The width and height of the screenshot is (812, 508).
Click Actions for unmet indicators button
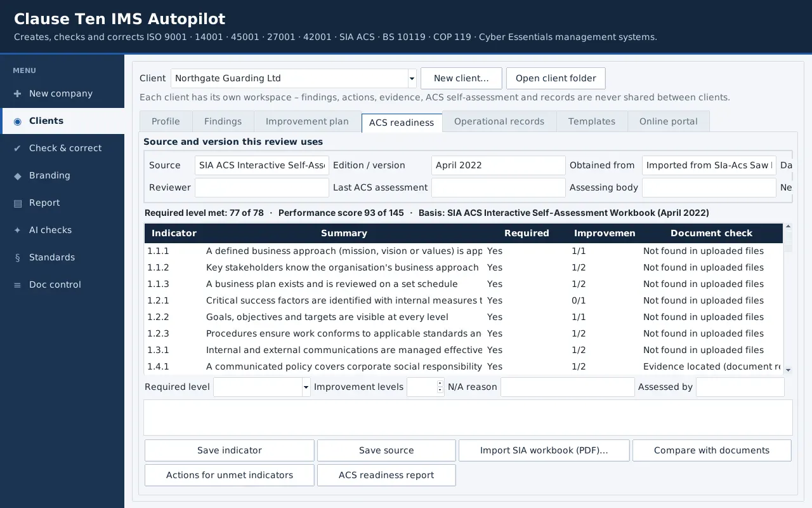[230, 475]
